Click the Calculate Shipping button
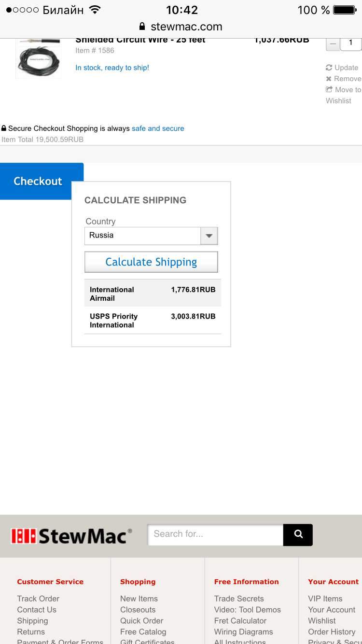 151,262
